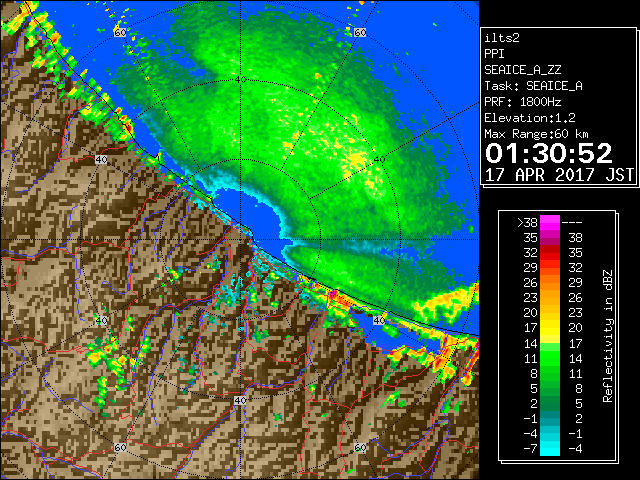Select the '-7' label at legend bottom
The width and height of the screenshot is (640, 480).
[530, 448]
